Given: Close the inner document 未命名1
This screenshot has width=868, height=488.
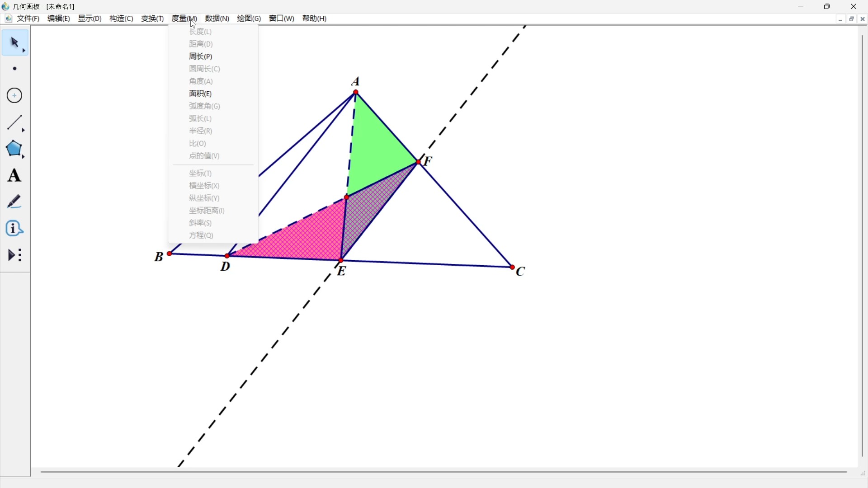Looking at the screenshot, I should point(863,19).
